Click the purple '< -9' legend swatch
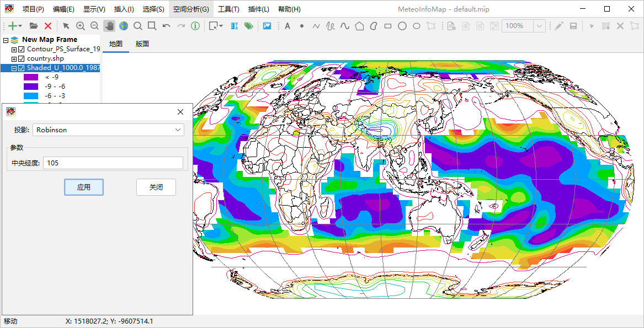The height and width of the screenshot is (328, 644). 30,77
